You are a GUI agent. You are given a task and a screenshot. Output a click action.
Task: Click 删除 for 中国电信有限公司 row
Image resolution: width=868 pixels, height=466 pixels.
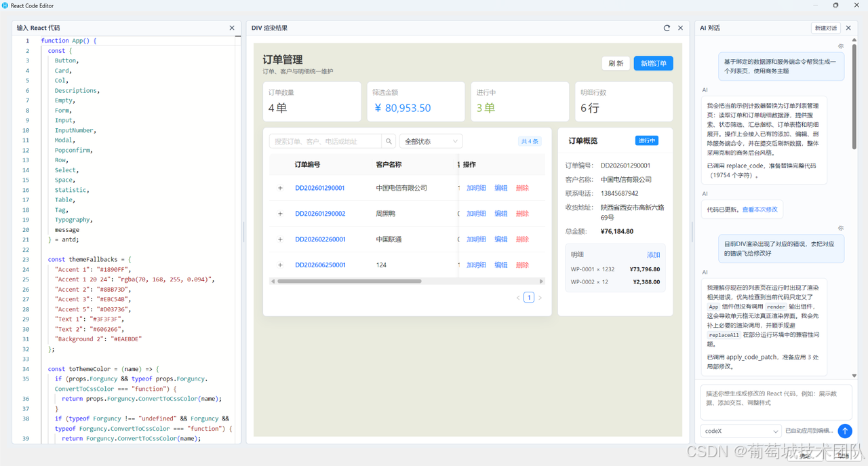(x=522, y=188)
